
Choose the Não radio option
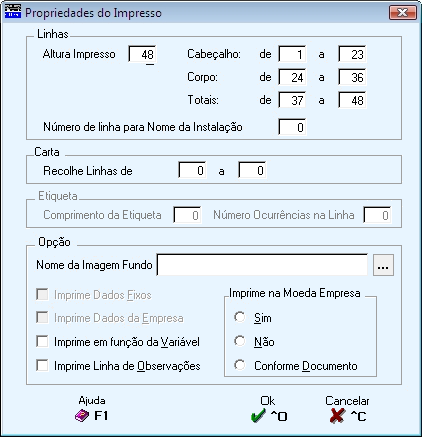[239, 341]
